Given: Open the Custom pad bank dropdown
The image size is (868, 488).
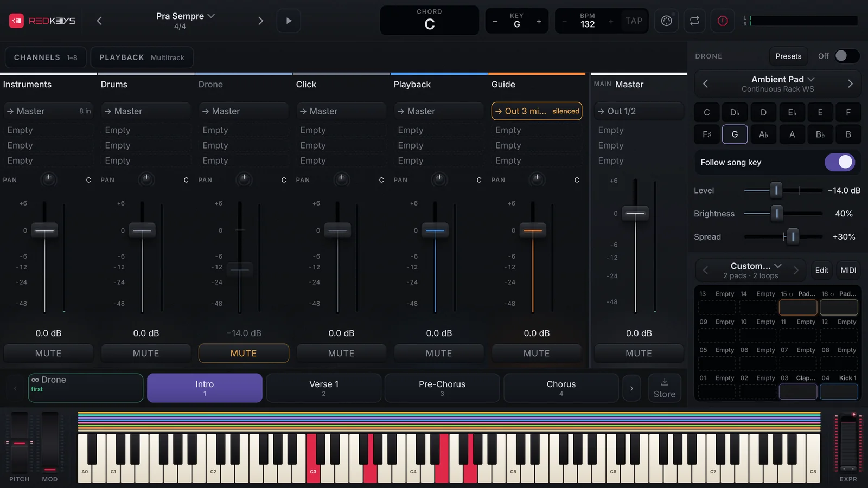Looking at the screenshot, I should (x=756, y=266).
